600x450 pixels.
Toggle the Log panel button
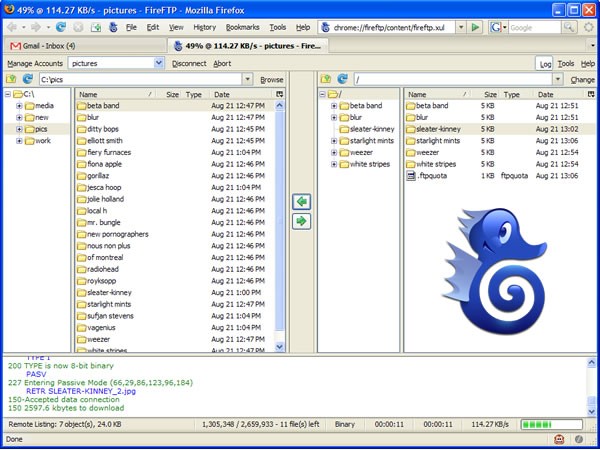pyautogui.click(x=545, y=64)
